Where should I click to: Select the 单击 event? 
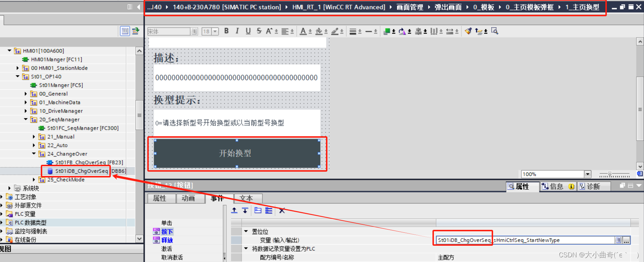(x=167, y=223)
